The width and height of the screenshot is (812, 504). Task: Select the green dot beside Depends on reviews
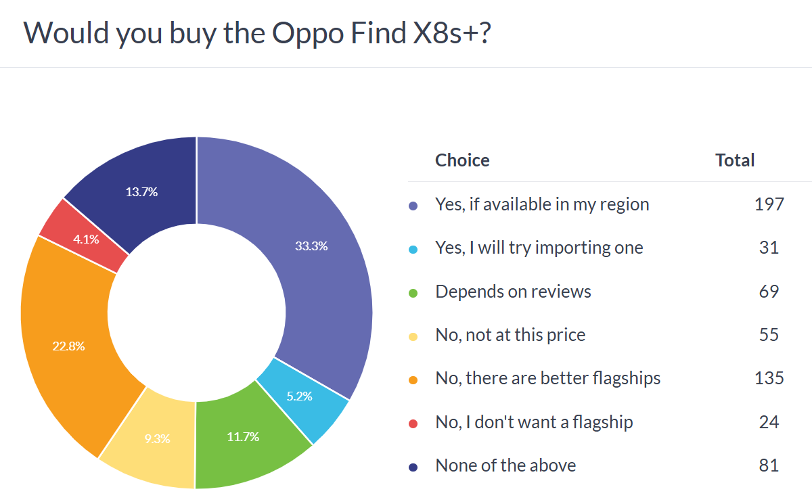[414, 293]
